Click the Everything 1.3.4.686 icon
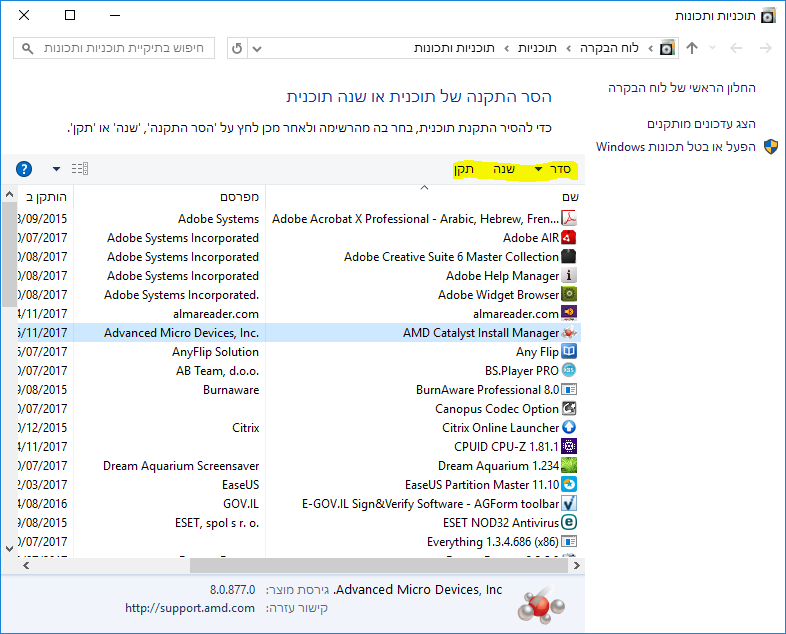Image resolution: width=786 pixels, height=634 pixels. (x=569, y=541)
